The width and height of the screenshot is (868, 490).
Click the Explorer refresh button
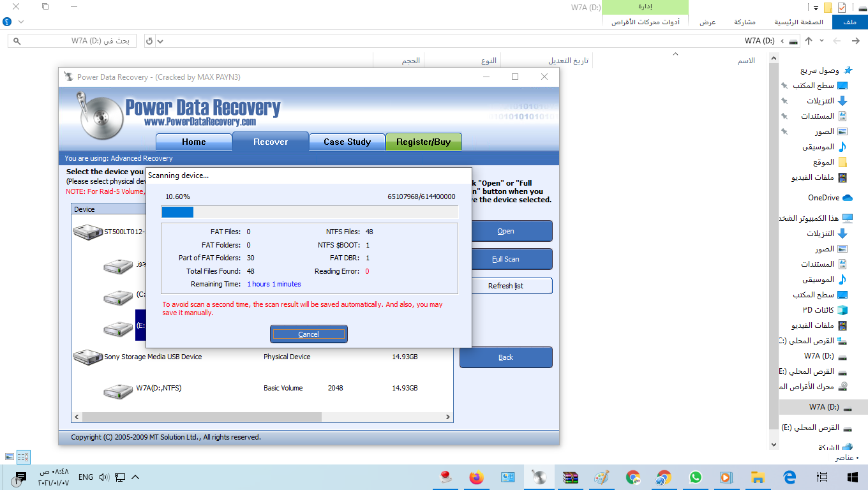click(x=149, y=41)
